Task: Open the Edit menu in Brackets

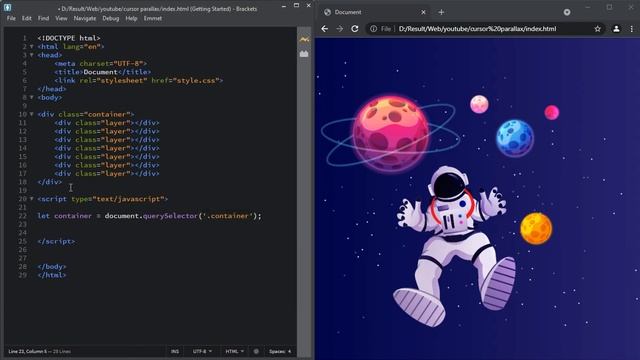Action: pyautogui.click(x=27, y=18)
